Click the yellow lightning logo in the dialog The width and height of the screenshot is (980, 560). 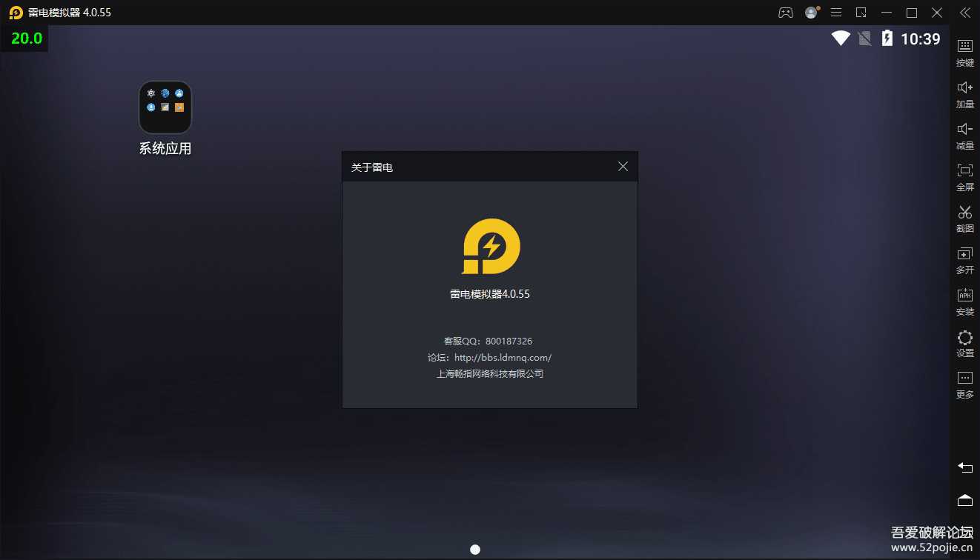[491, 246]
